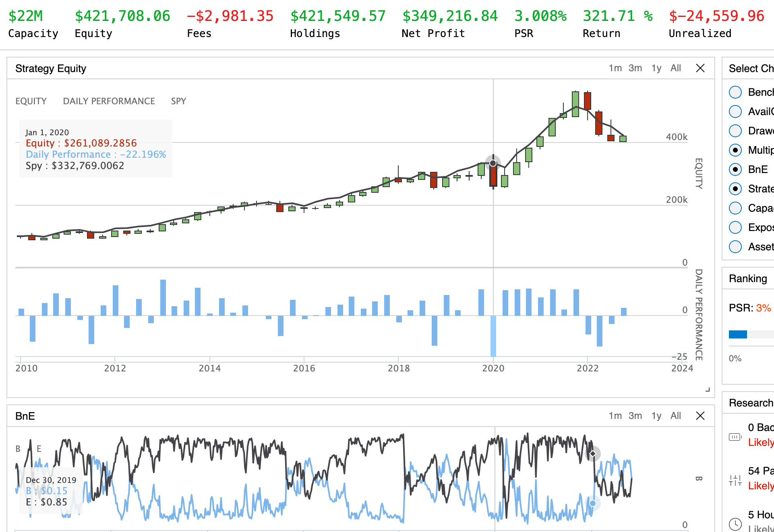Screen dimensions: 774x532
Task: Set Strategy Equity range to 1m
Action: coord(615,68)
